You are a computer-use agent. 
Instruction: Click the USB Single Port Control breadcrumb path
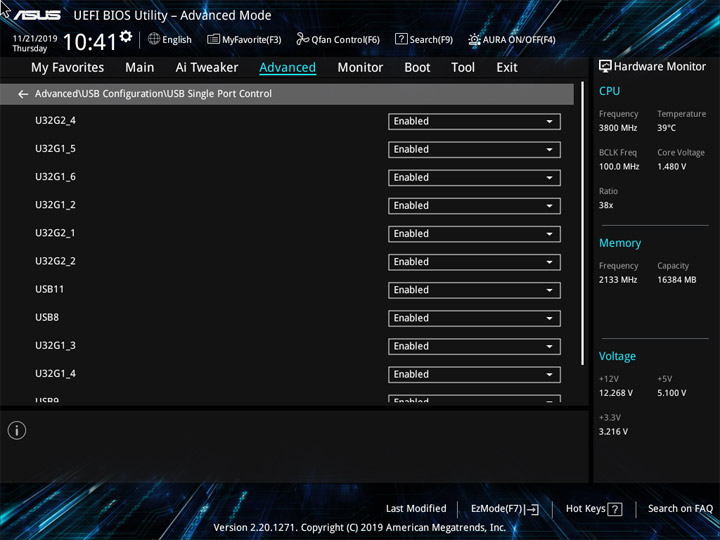153,94
